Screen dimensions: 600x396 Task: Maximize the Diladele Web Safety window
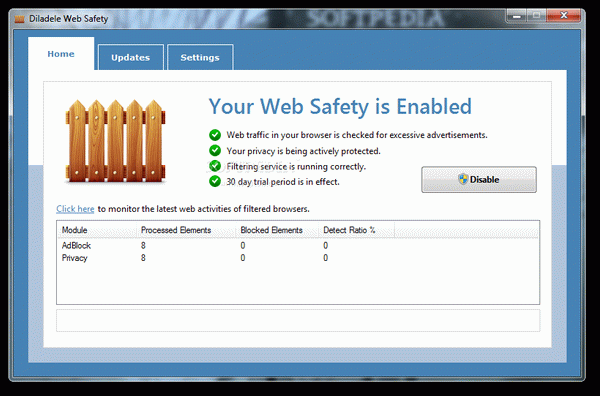tap(536, 16)
